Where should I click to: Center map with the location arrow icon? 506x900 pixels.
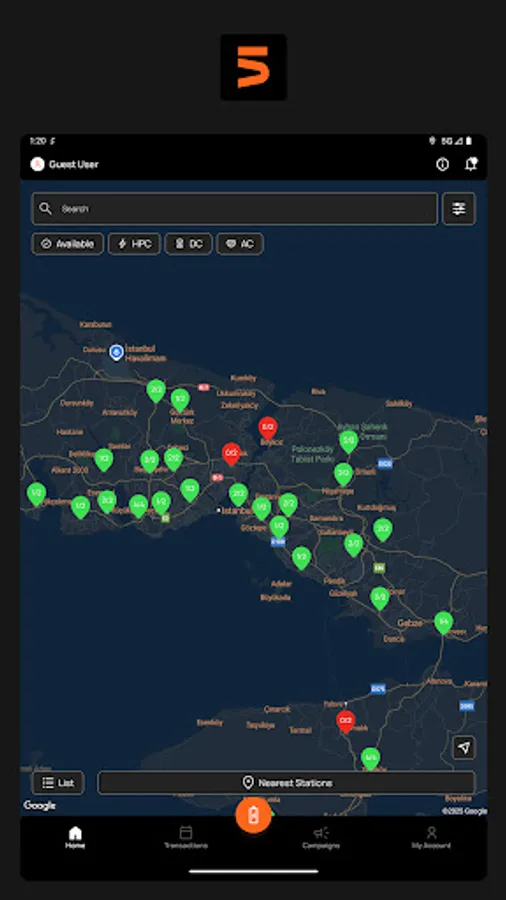pyautogui.click(x=464, y=747)
